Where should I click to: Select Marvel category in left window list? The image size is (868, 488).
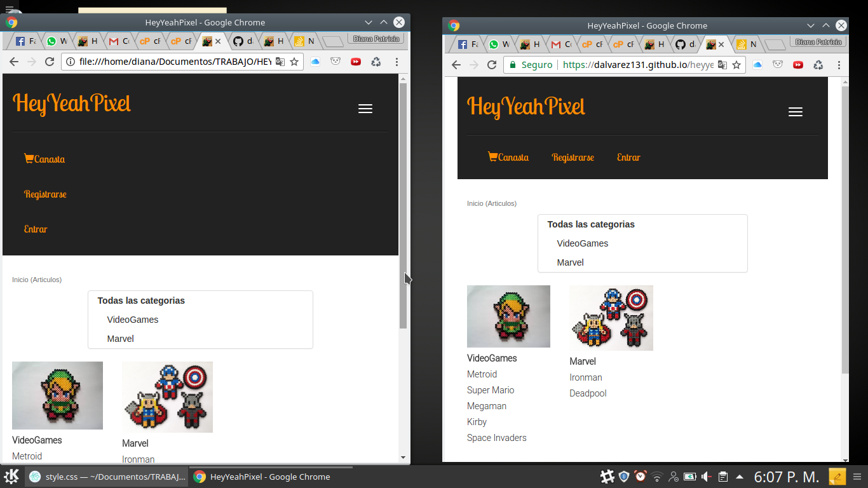point(121,339)
